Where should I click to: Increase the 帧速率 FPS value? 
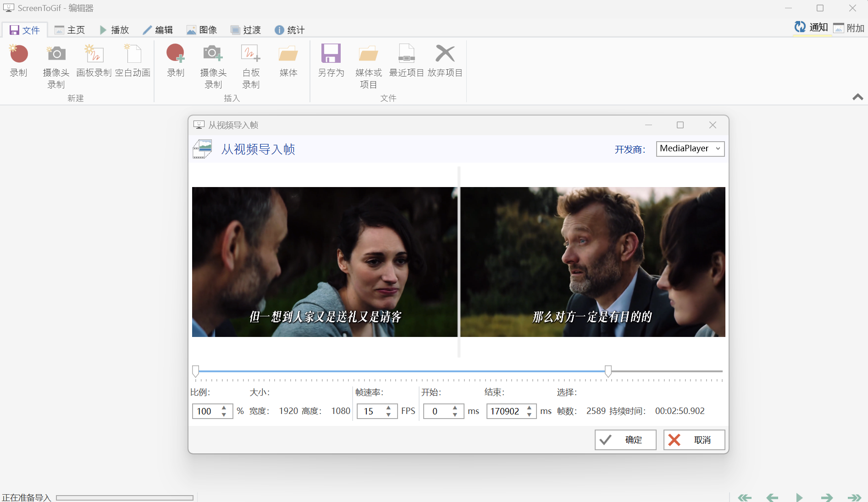tap(388, 408)
